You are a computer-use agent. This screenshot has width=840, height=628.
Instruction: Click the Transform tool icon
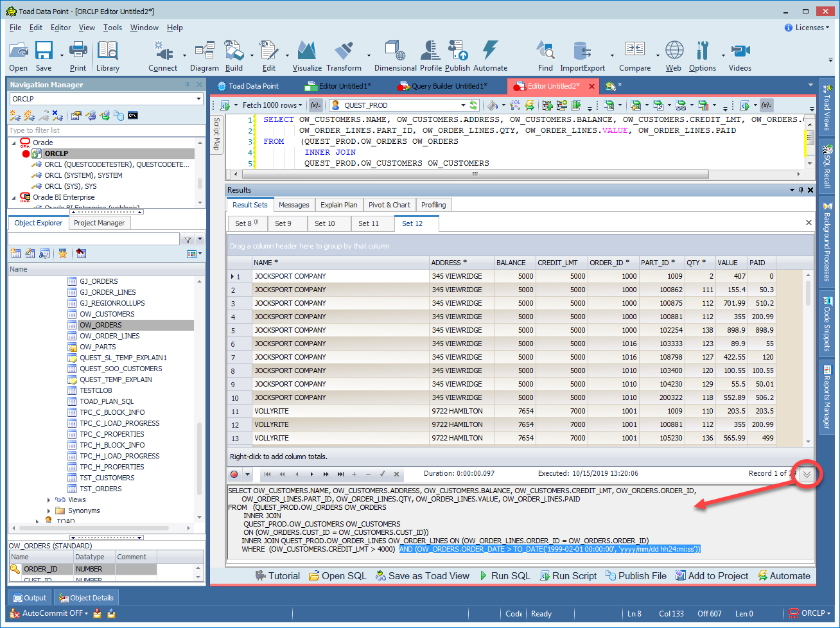[344, 51]
